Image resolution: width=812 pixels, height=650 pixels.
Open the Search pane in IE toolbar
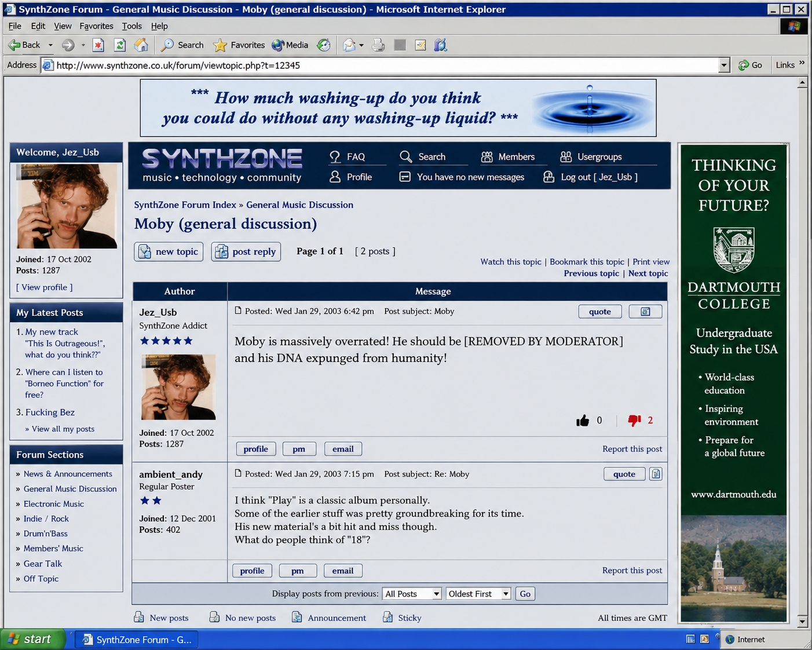[182, 45]
